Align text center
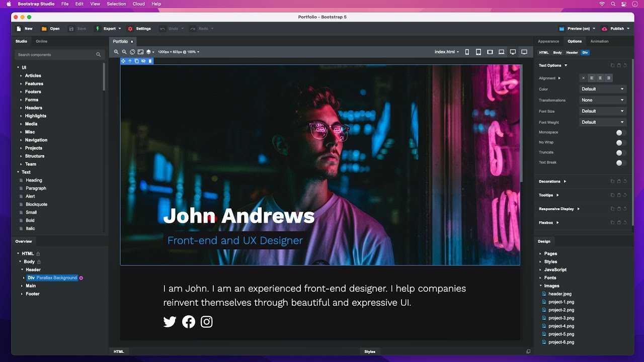This screenshot has width=644, height=362. pos(600,78)
